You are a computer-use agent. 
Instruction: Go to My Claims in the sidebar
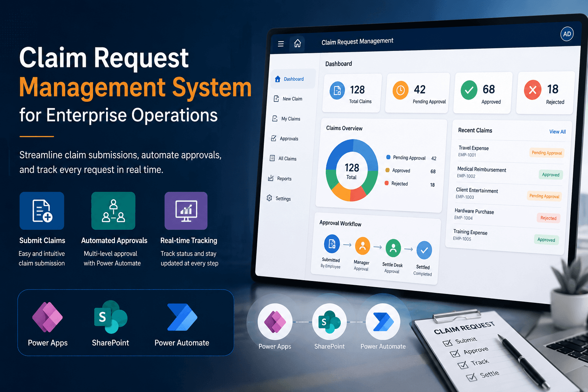tap(286, 119)
